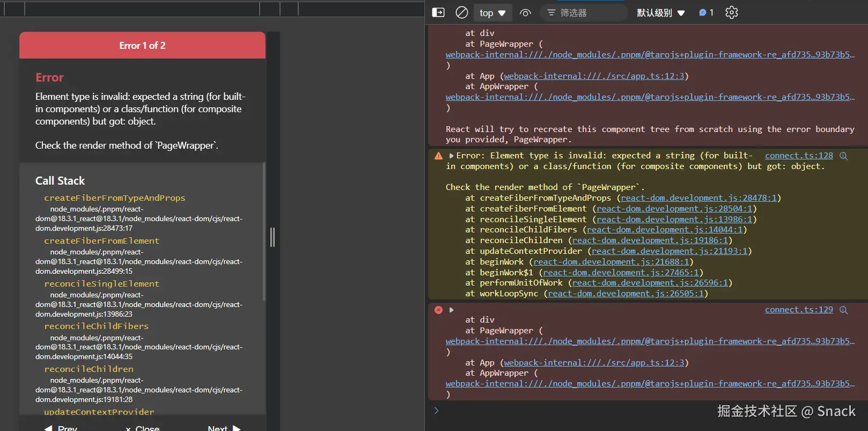Click the console prompt chevron
The height and width of the screenshot is (431, 868).
436,411
